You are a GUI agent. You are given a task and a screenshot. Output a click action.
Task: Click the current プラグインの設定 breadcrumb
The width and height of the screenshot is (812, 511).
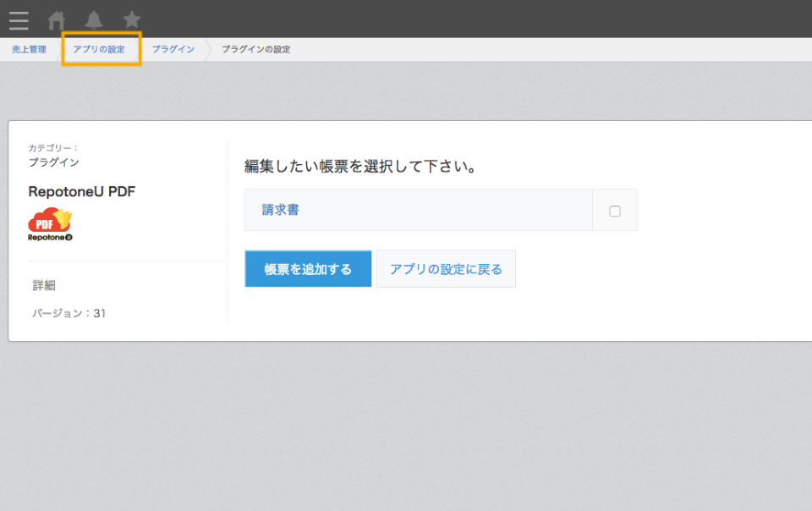tap(255, 49)
